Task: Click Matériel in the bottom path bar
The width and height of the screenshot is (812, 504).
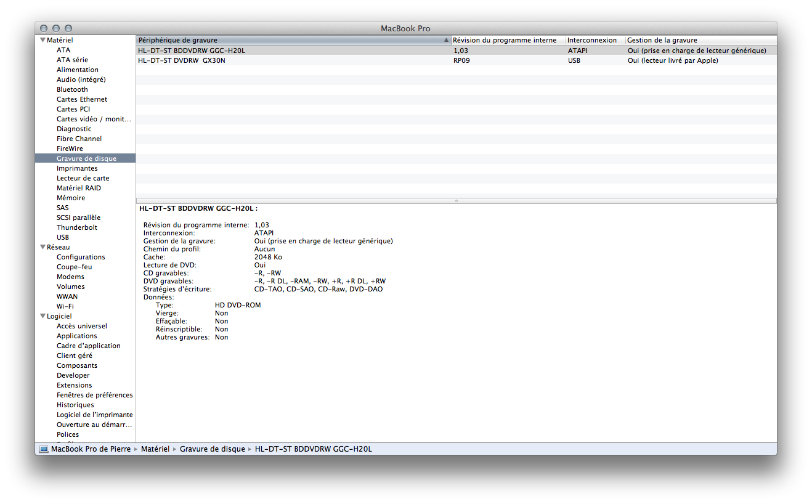Action: point(155,449)
